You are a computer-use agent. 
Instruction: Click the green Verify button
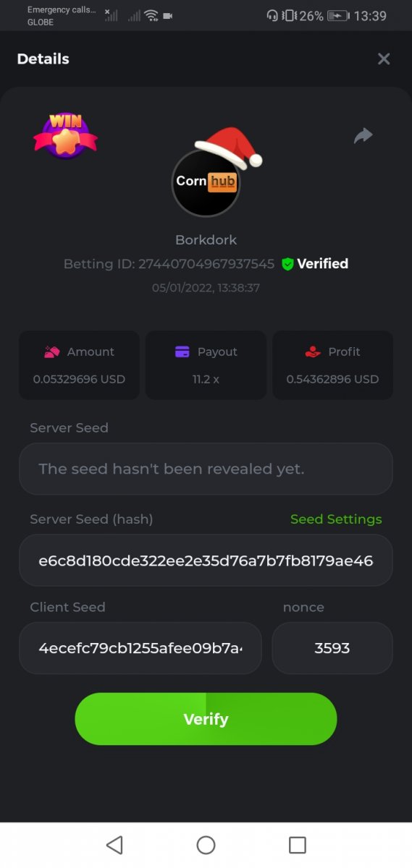(206, 719)
